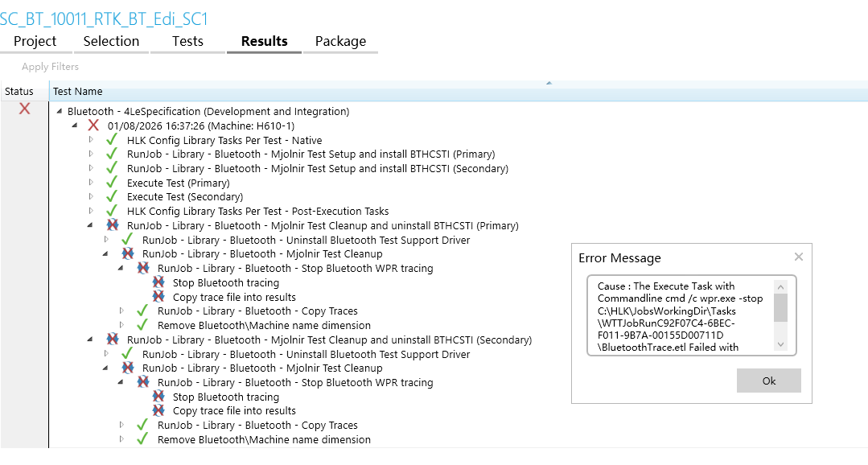868x465 pixels.
Task: Click green check icon of Post-Execution Tasks
Action: click(x=112, y=210)
